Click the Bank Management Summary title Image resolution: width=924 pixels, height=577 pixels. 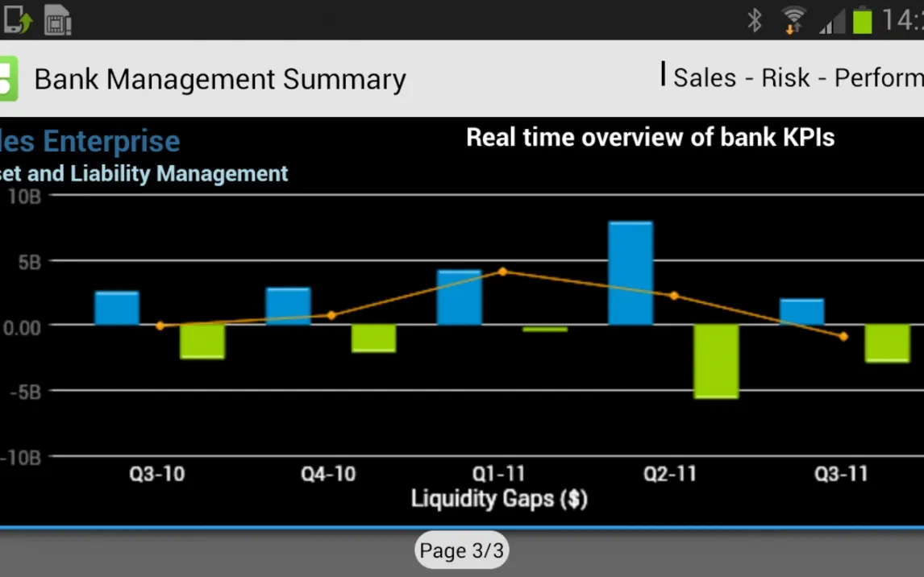(x=220, y=79)
